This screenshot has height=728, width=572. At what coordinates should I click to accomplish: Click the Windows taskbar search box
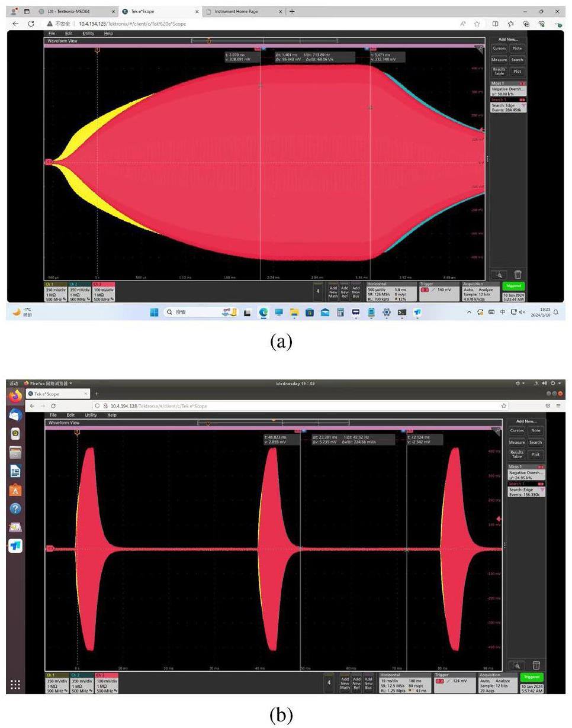[x=188, y=312]
